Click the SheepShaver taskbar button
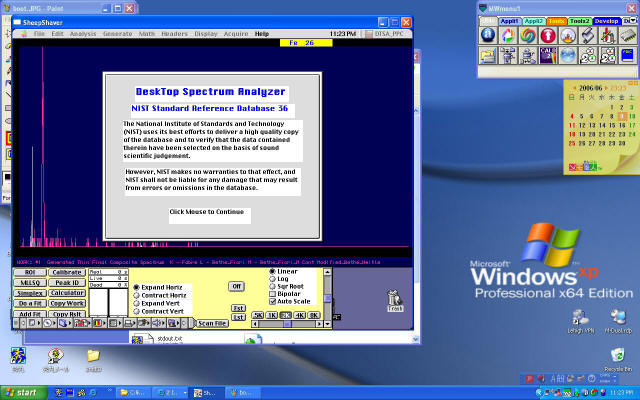This screenshot has height=400, width=640. [x=207, y=393]
